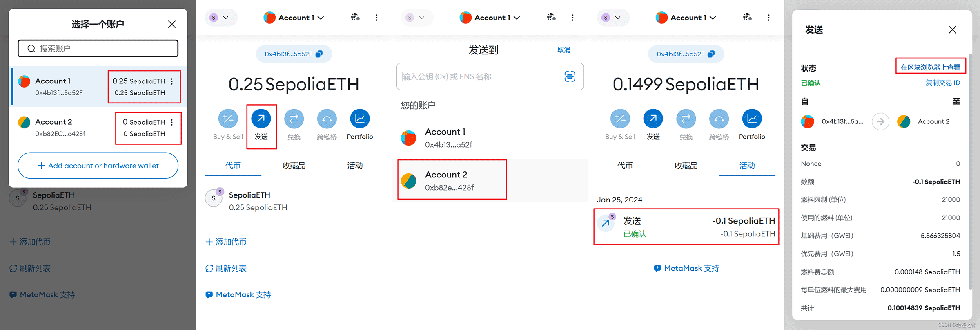Open Account 1 three-dot options in account list
Image resolution: width=980 pixels, height=330 pixels.
coord(172,81)
